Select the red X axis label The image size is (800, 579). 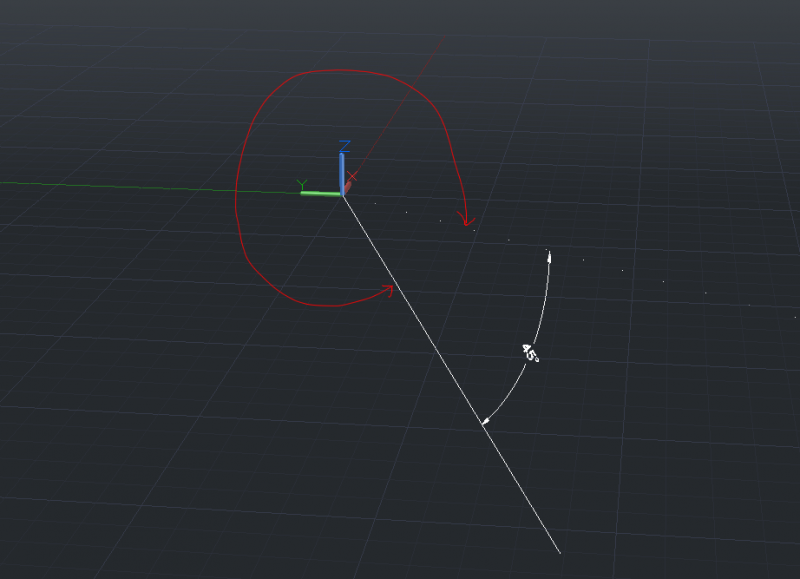pos(353,176)
